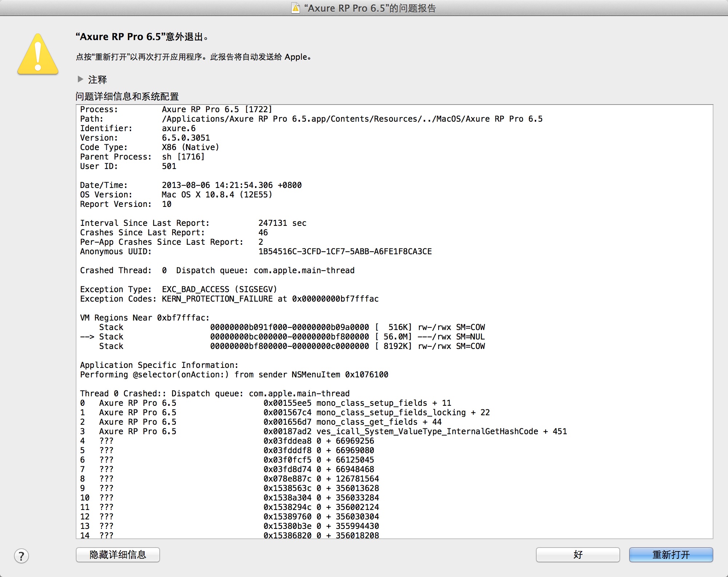728x577 pixels.
Task: Click Exception Type EXC_BAD_ACCESS (SIGSEGV)
Action: pyautogui.click(x=179, y=289)
